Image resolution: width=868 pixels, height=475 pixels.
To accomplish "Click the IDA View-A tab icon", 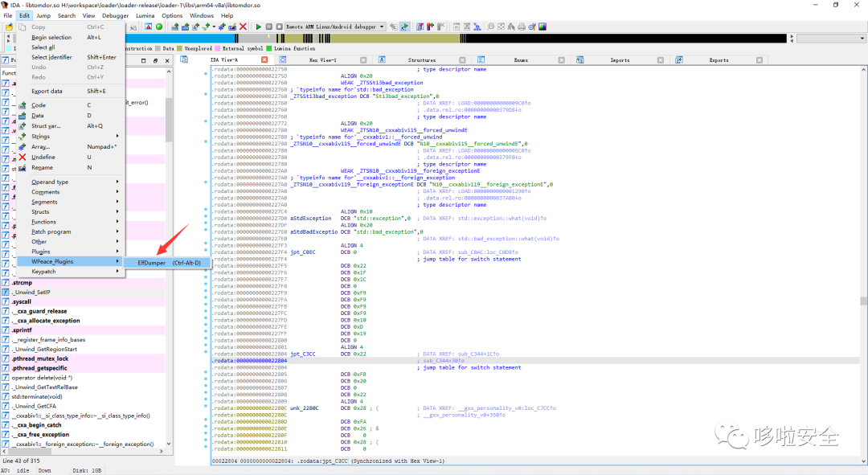I will 184,59.
